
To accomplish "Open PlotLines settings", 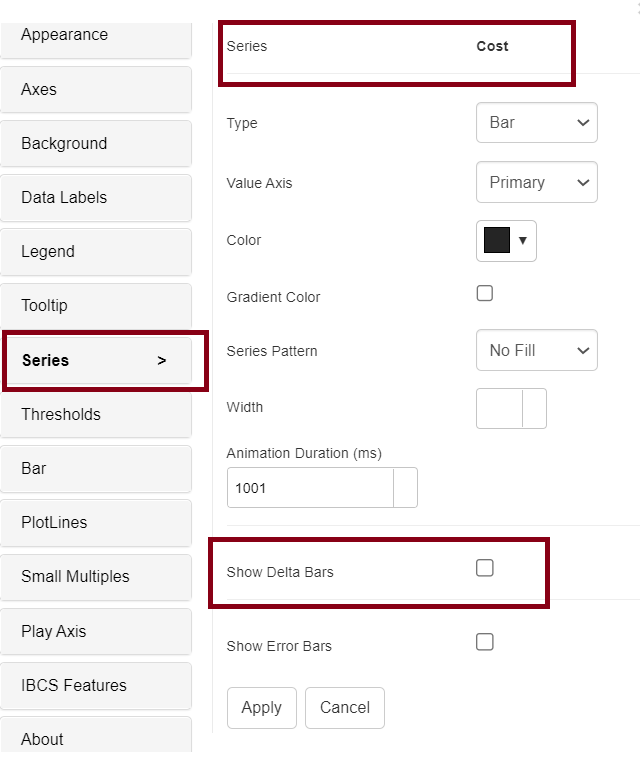I will point(95,522).
